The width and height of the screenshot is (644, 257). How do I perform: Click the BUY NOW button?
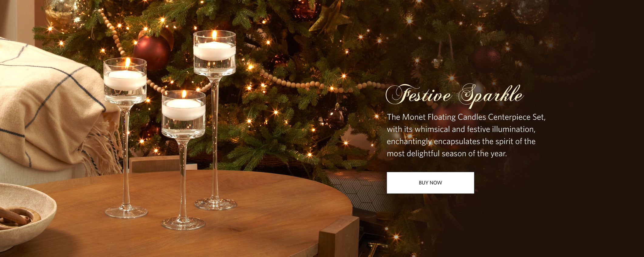click(430, 183)
